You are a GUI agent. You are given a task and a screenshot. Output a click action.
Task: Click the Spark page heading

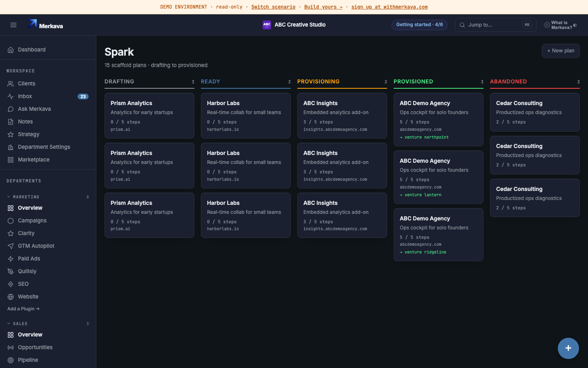point(119,52)
